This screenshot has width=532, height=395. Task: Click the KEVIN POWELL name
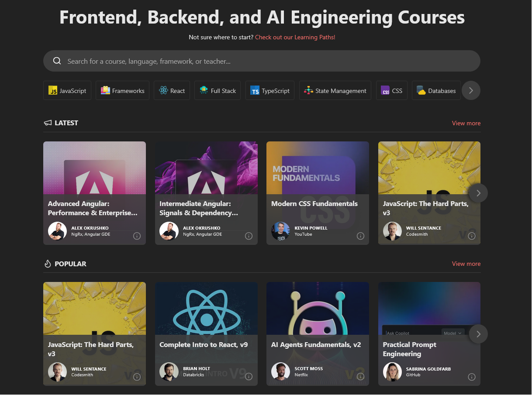point(311,228)
